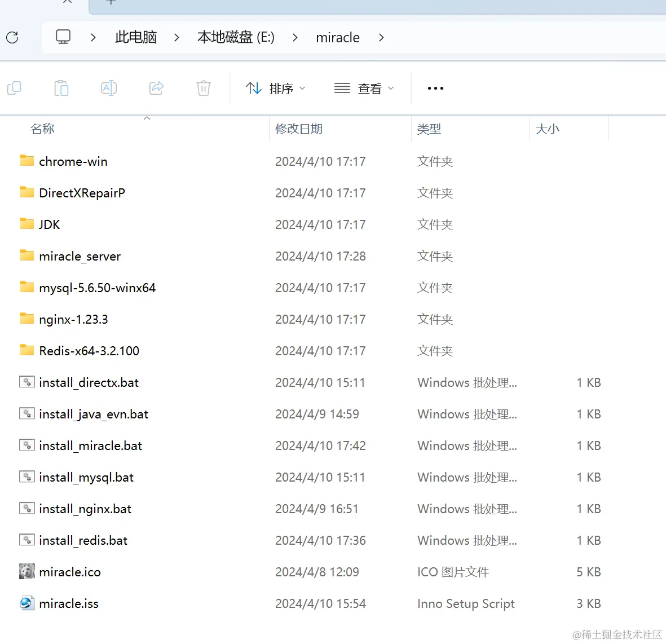Expand chevron after 本地磁盘 (E:) breadcrumb
666x644 pixels.
point(295,37)
